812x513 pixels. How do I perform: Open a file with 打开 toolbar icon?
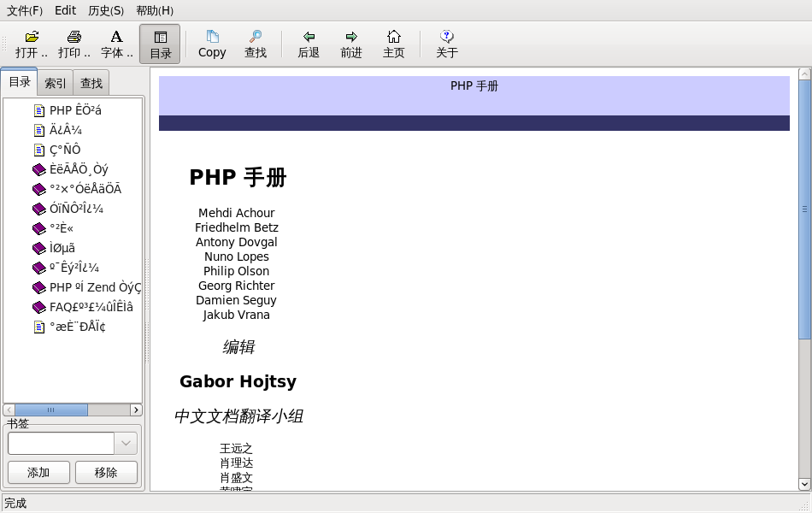tap(32, 44)
